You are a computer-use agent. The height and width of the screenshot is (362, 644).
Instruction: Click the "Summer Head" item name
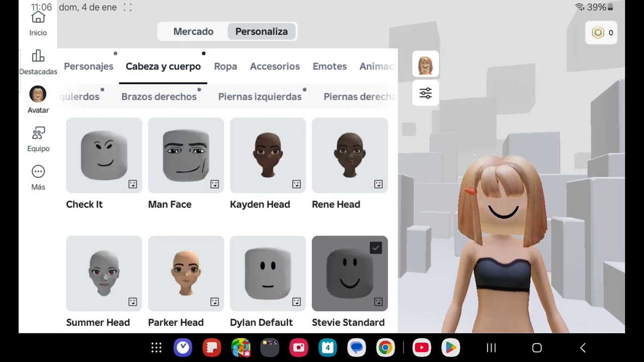[x=98, y=322]
